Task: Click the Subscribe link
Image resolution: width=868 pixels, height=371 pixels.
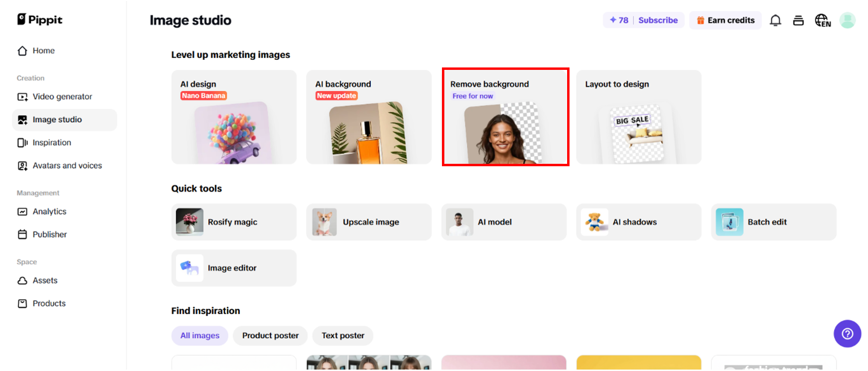Action: (x=658, y=20)
